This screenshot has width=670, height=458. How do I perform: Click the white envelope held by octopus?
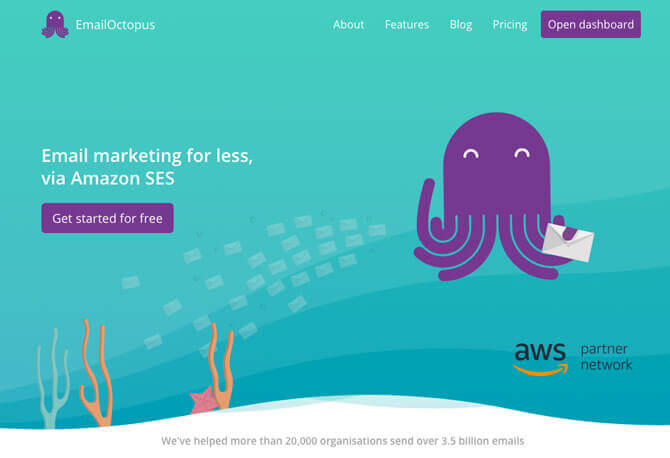568,242
